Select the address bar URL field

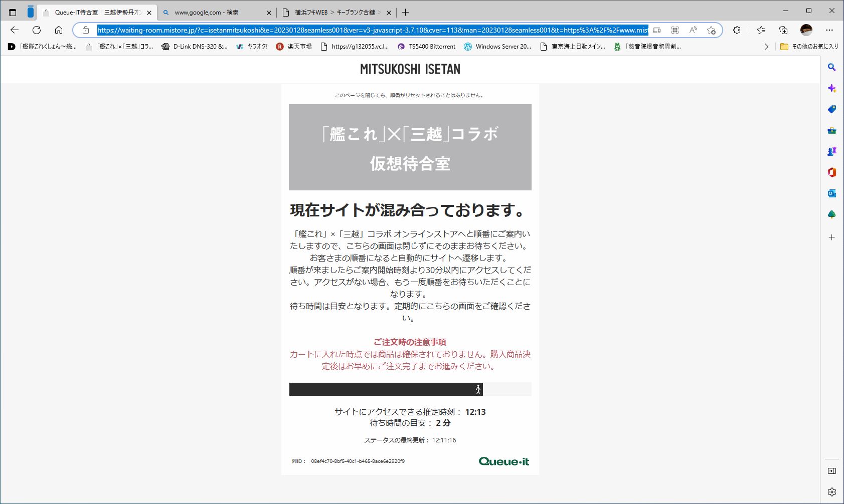pyautogui.click(x=372, y=30)
